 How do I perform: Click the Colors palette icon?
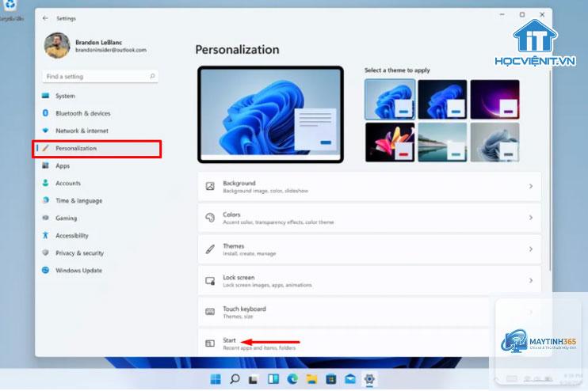pyautogui.click(x=210, y=218)
